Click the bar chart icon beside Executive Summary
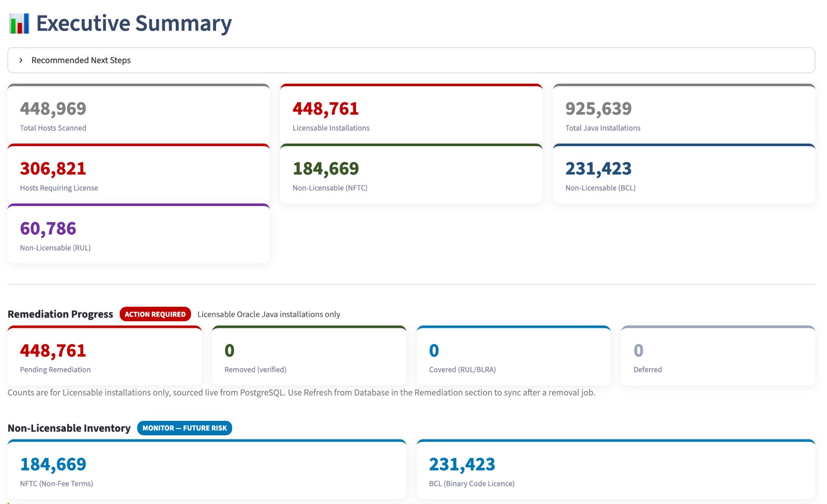 (19, 23)
